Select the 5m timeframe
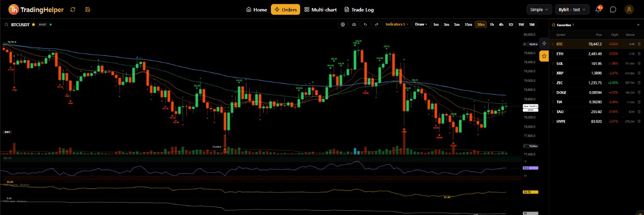This screenshot has height=215, width=644. click(x=457, y=25)
